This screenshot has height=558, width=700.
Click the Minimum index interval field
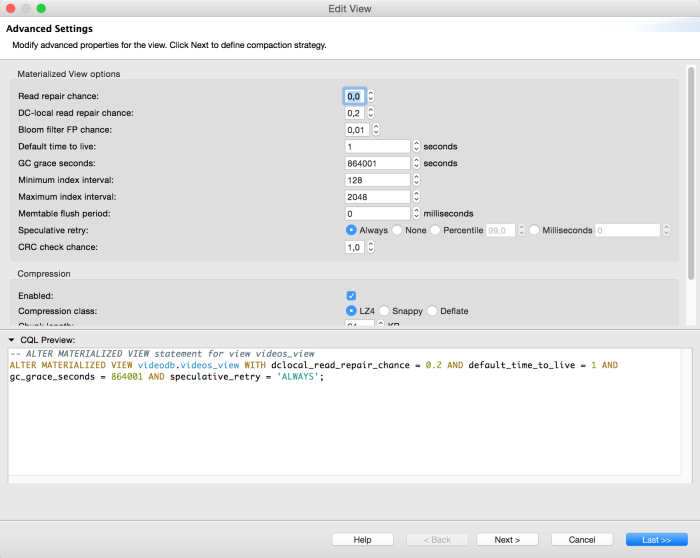377,180
